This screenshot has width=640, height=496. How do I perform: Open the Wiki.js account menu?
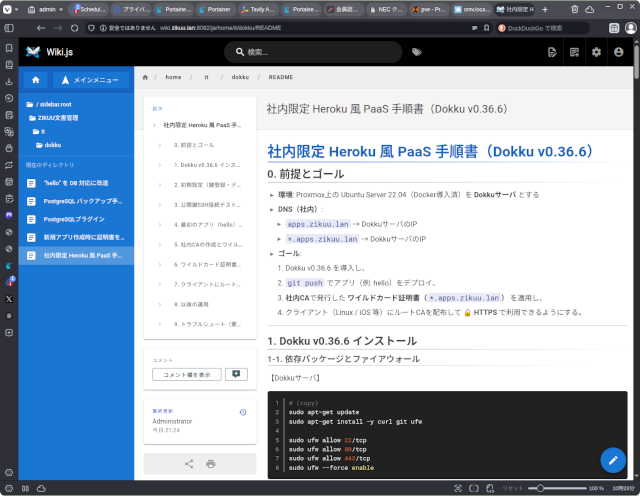pyautogui.click(x=618, y=52)
